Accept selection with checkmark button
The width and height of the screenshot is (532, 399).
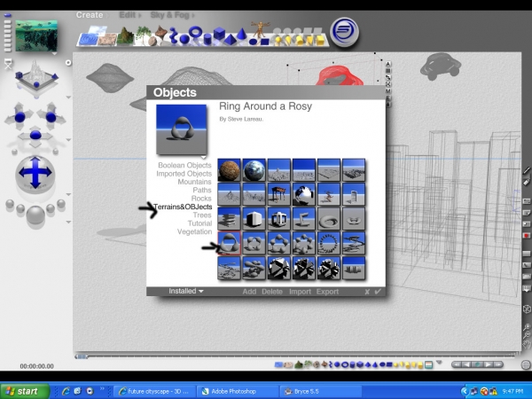pos(378,292)
